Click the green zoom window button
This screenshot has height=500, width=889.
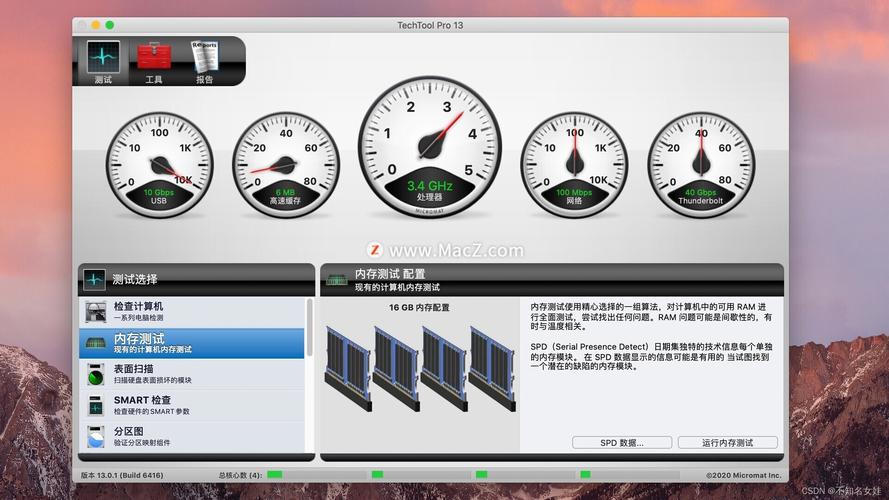coord(109,25)
